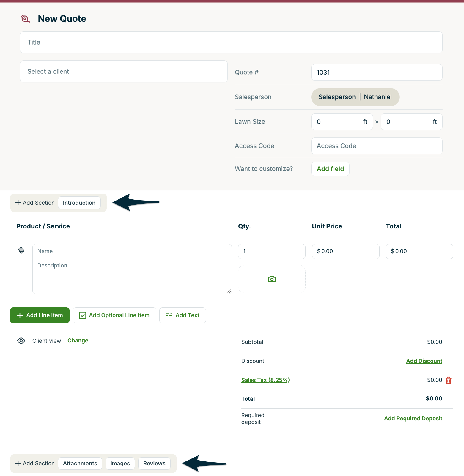The image size is (464, 476).
Task: Click the Add Discount link
Action: [424, 361]
